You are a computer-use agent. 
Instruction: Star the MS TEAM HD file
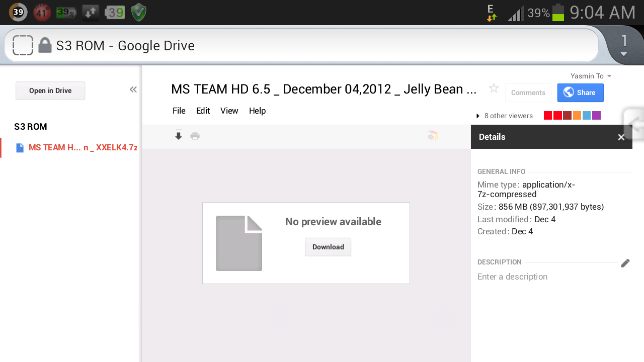click(494, 89)
